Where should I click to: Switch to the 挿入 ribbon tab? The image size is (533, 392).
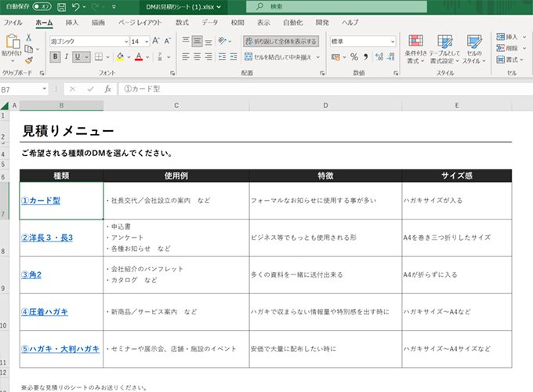[72, 23]
